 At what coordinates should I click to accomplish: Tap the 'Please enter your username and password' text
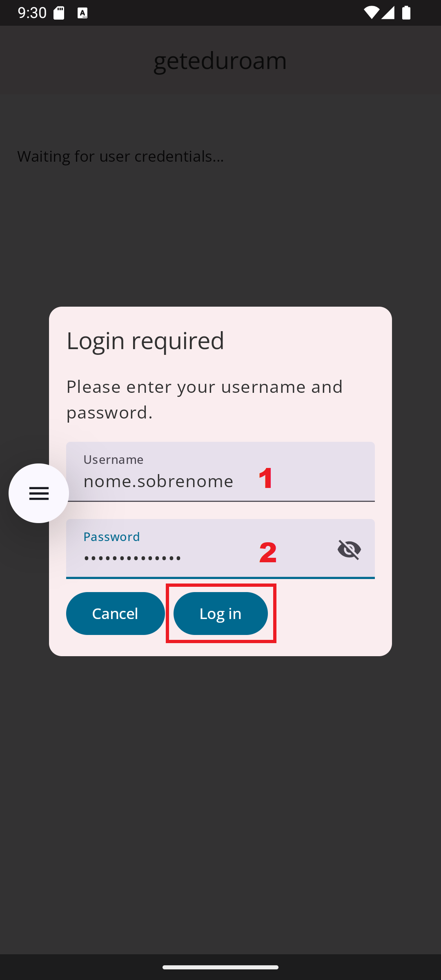click(204, 399)
